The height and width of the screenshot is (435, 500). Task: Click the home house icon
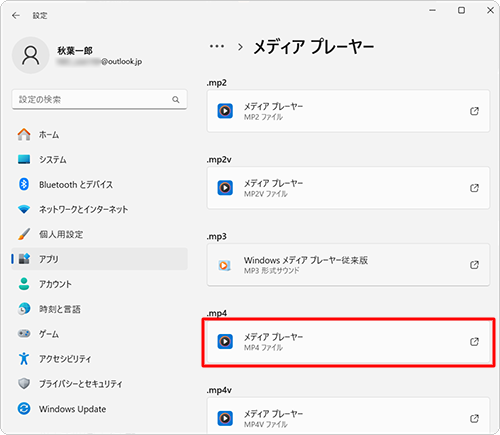24,134
